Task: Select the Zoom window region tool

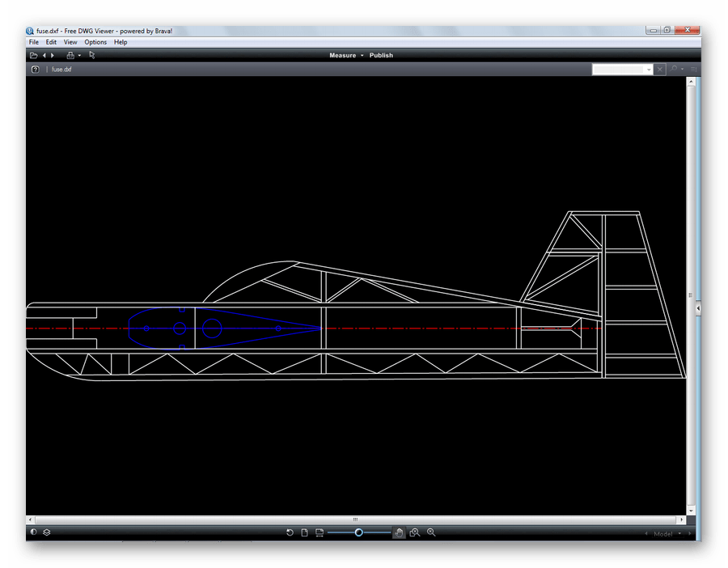Action: [414, 532]
